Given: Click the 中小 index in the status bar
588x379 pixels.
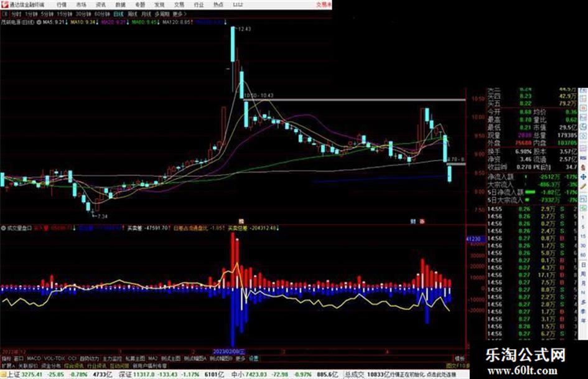Looking at the screenshot, I should pos(238,375).
